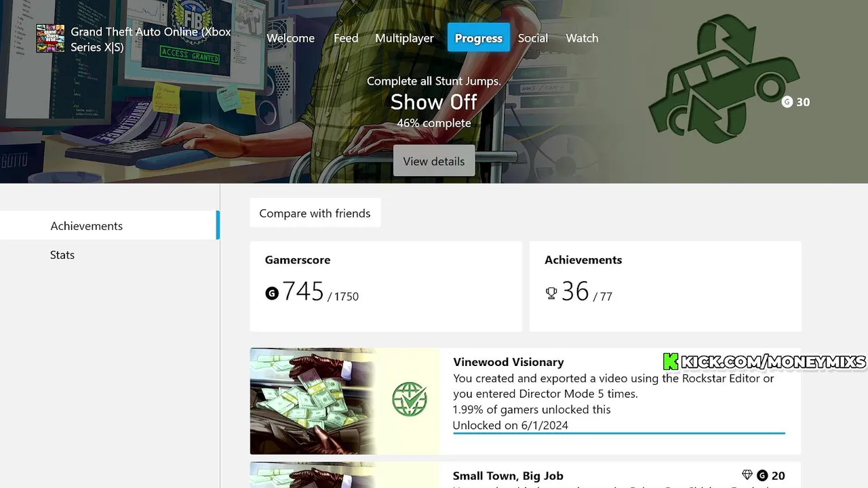Image resolution: width=868 pixels, height=488 pixels.
Task: Click the Vinewood Visionary title text
Action: (509, 362)
